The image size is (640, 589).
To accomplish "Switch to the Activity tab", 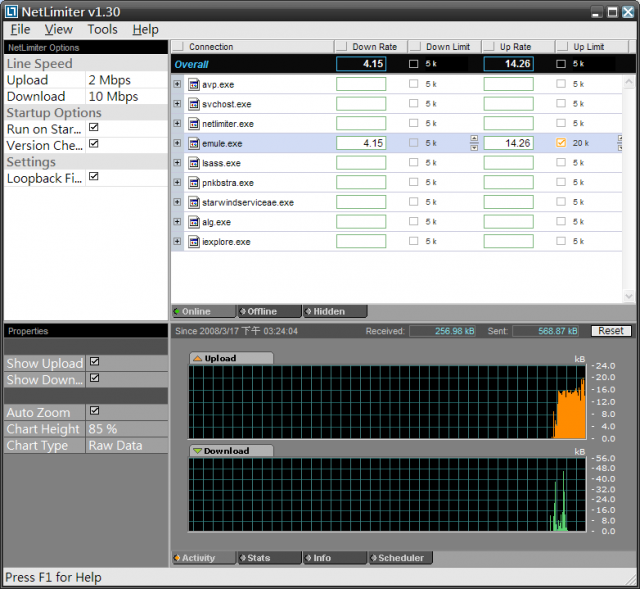I will 204,558.
